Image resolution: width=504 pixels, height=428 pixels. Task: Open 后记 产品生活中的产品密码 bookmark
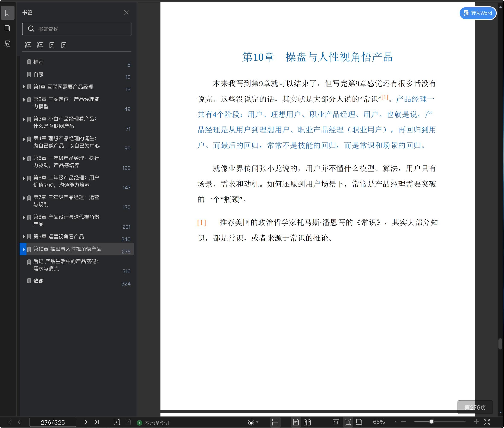click(x=66, y=265)
